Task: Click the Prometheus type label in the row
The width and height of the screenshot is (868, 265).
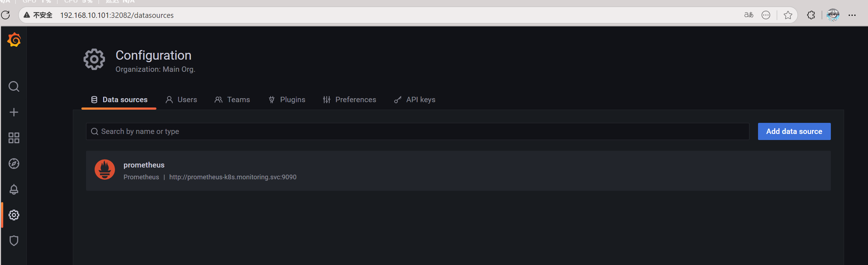Action: pos(141,177)
